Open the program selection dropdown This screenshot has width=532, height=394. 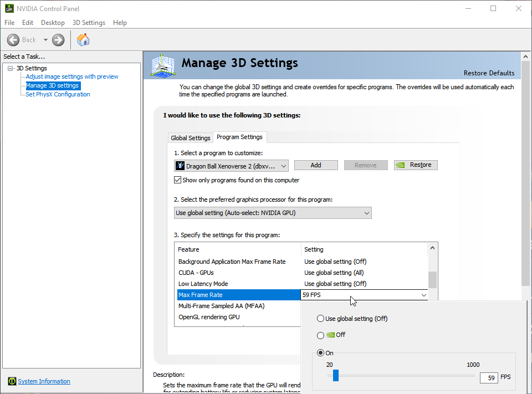232,166
